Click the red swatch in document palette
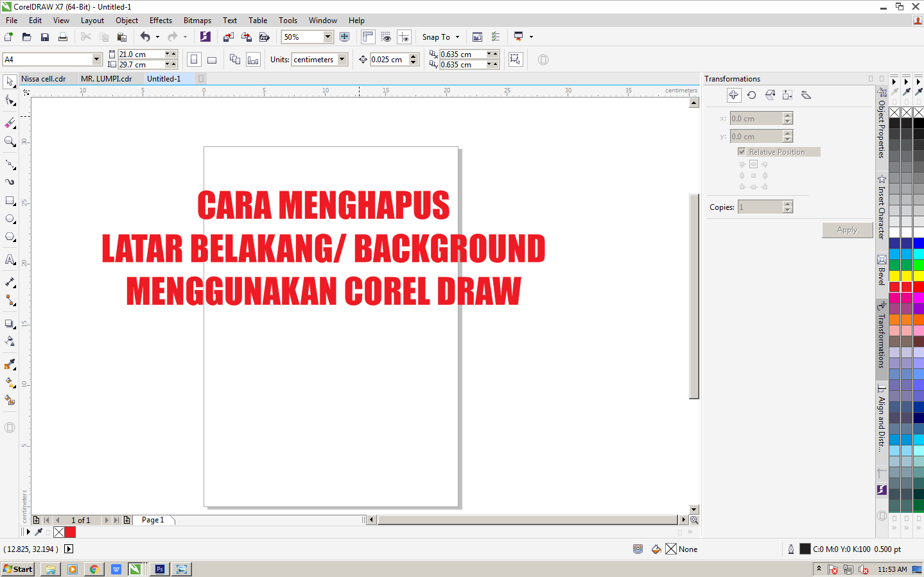The image size is (924, 577). 70,532
